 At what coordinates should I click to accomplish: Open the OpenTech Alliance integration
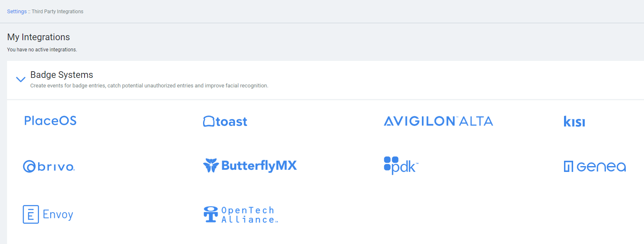pos(240,214)
